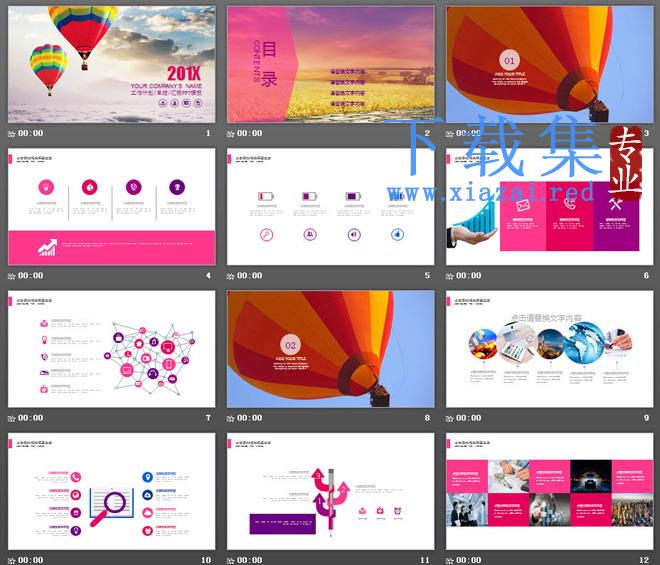The height and width of the screenshot is (565, 660).
Task: Click slide number label 4
Action: (x=208, y=275)
